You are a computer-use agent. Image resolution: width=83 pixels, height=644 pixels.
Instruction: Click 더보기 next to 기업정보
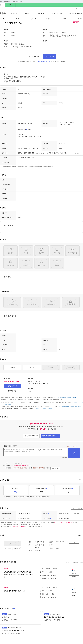point(80,535)
